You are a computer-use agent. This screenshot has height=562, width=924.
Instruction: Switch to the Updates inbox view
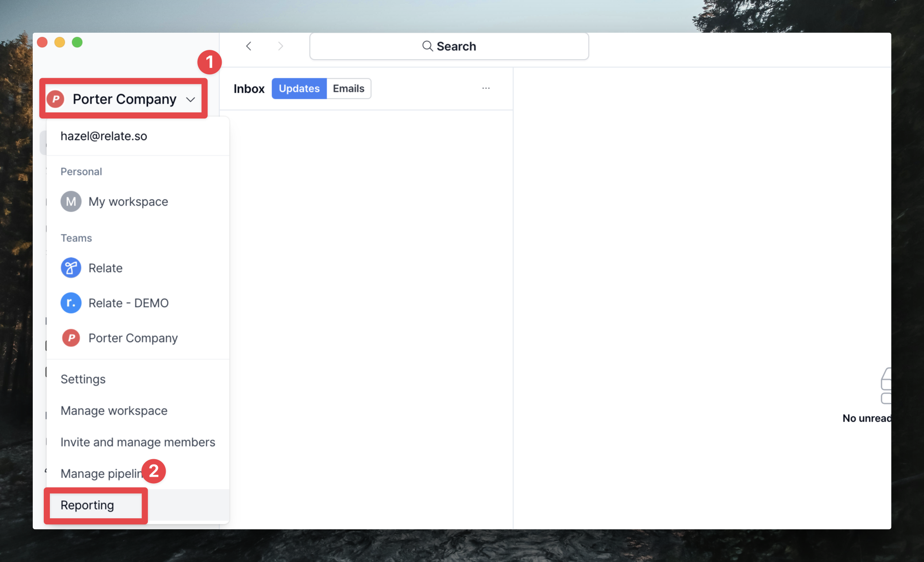(299, 88)
